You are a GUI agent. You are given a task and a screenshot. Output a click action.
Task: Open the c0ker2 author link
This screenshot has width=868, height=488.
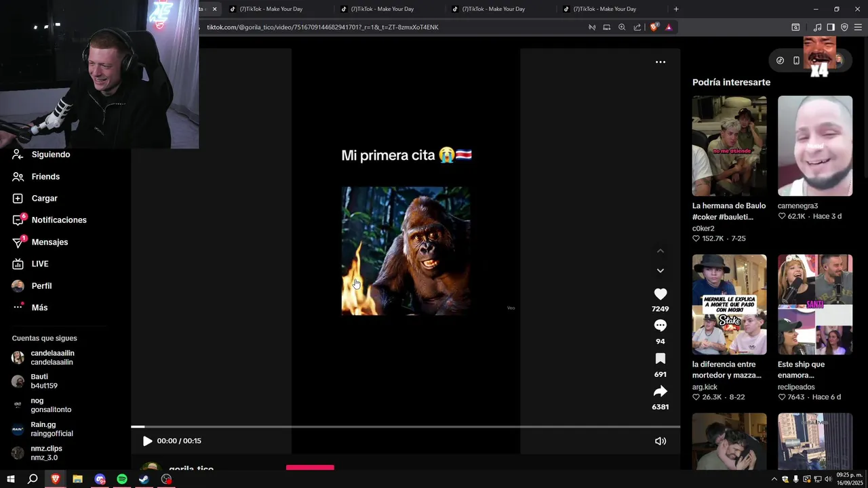[703, 228]
